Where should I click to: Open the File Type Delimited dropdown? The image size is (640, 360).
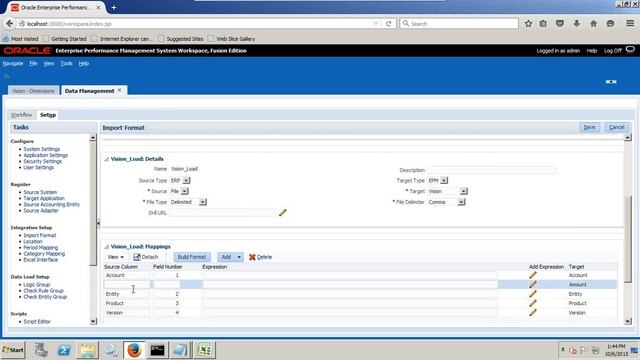(203, 202)
